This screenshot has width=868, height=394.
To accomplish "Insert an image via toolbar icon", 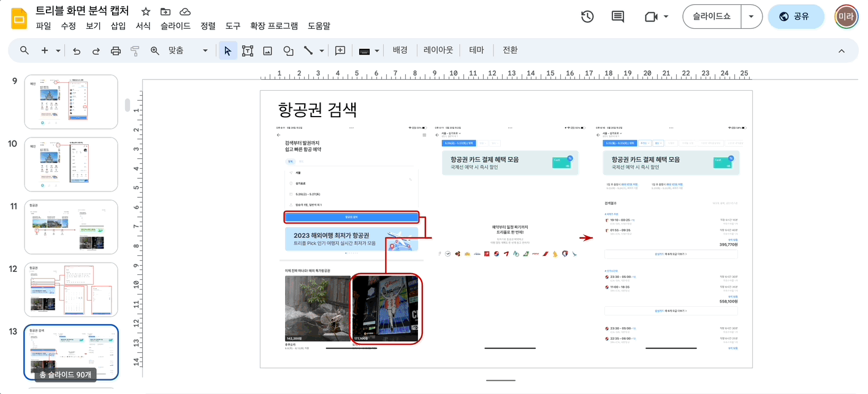I will [267, 51].
